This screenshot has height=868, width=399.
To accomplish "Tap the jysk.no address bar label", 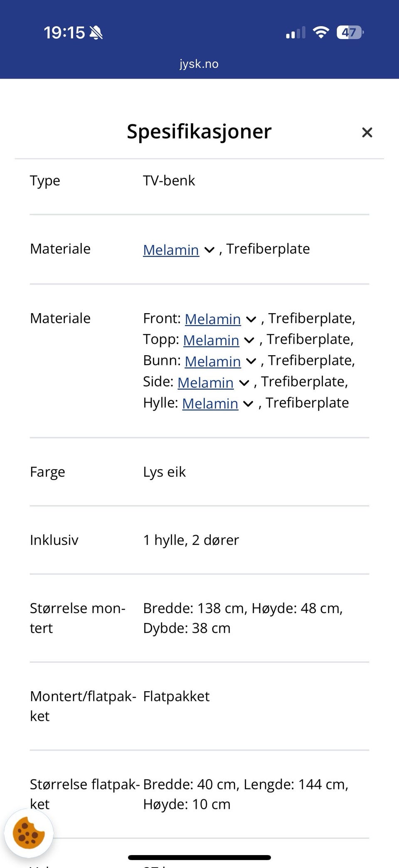I will tap(199, 64).
